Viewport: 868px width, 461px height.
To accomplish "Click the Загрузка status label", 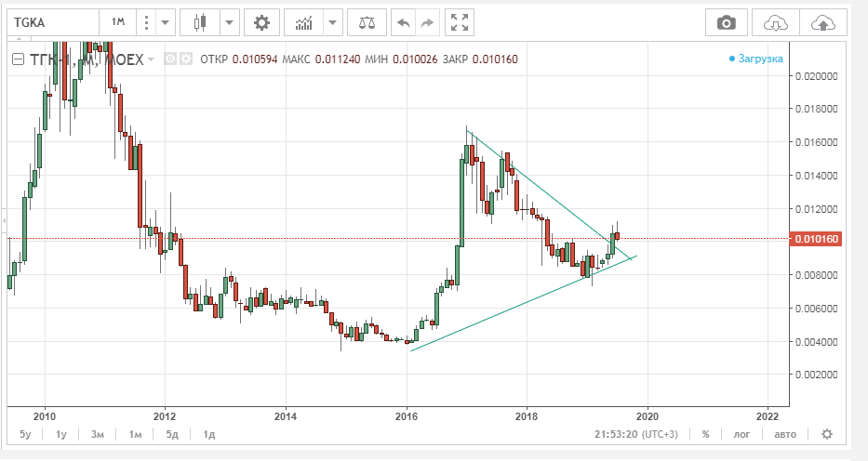I will 761,59.
